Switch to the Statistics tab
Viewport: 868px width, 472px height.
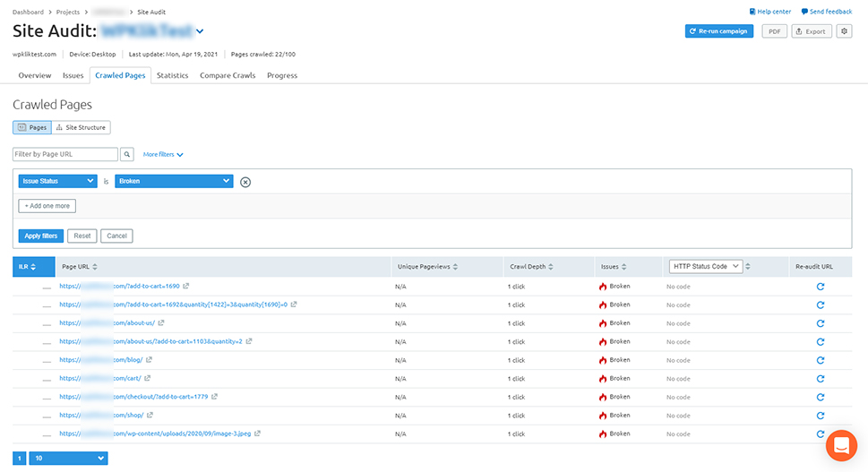pyautogui.click(x=172, y=76)
